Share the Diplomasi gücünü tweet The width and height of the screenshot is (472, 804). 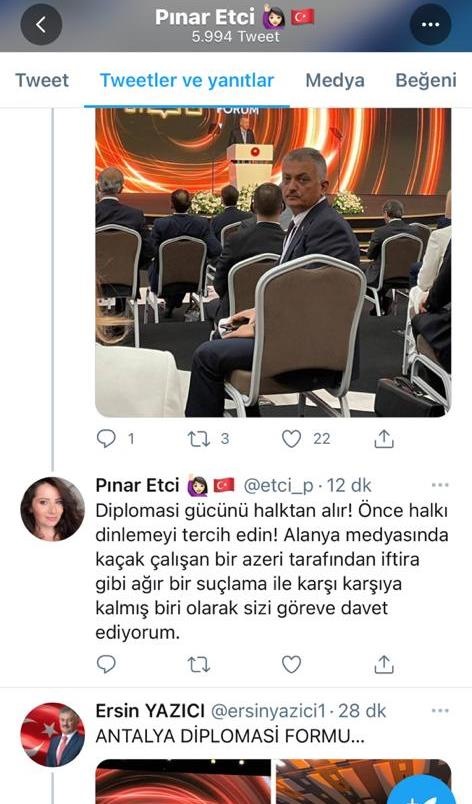[384, 664]
